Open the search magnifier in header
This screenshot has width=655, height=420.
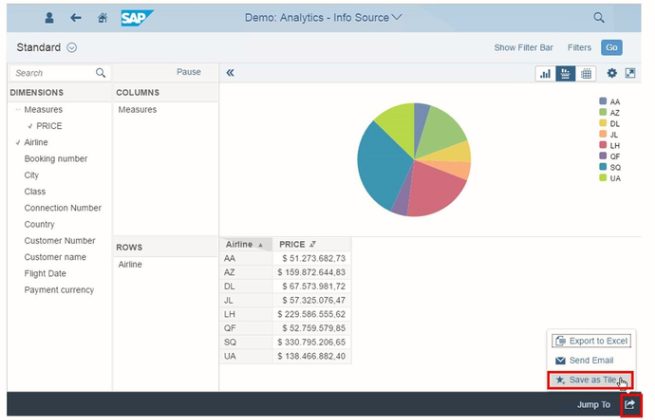(599, 18)
